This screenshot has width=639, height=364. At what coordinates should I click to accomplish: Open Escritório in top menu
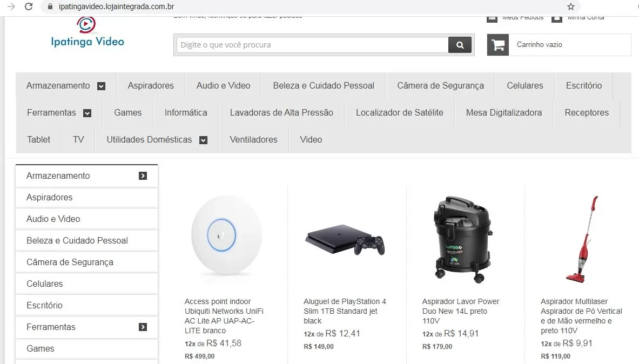point(584,85)
